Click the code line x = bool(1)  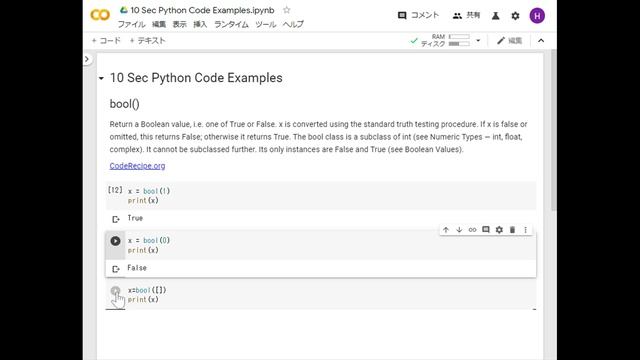click(149, 191)
